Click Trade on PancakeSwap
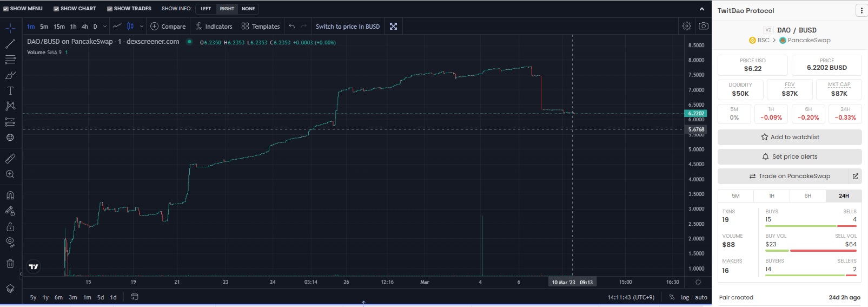 pos(784,176)
